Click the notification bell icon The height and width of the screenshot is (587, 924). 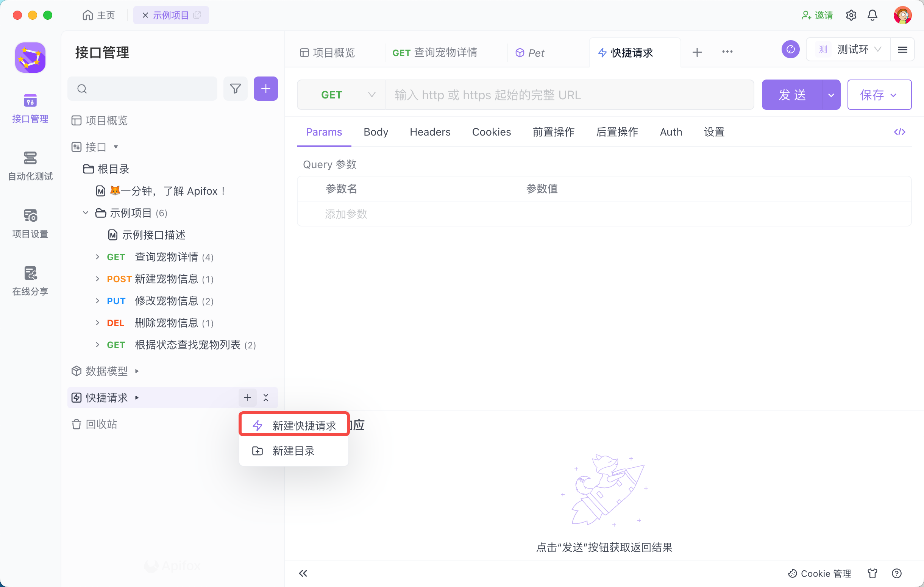tap(872, 16)
